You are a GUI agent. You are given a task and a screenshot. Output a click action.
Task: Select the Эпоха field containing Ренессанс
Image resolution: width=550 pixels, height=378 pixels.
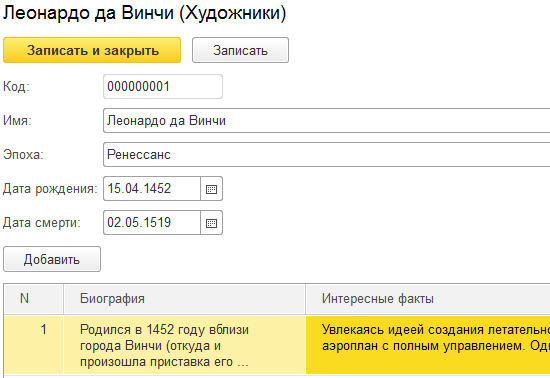point(327,155)
